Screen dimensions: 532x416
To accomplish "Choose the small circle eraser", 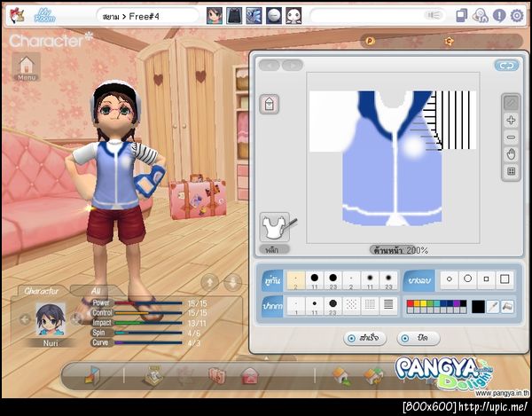I will (x=450, y=279).
